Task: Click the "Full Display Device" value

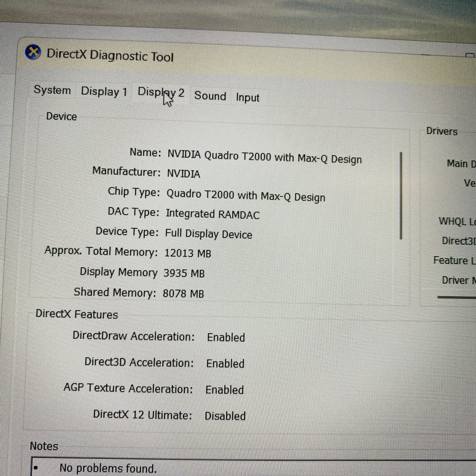Action: coord(208,234)
